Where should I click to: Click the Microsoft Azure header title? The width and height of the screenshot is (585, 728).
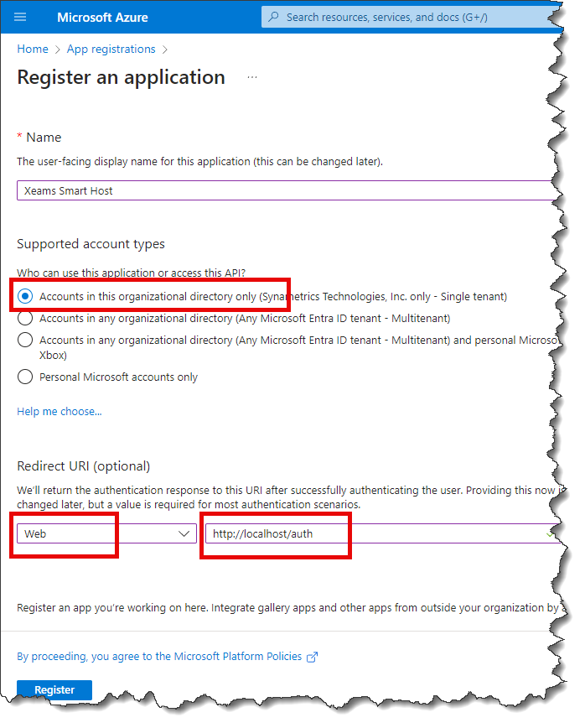pyautogui.click(x=102, y=17)
